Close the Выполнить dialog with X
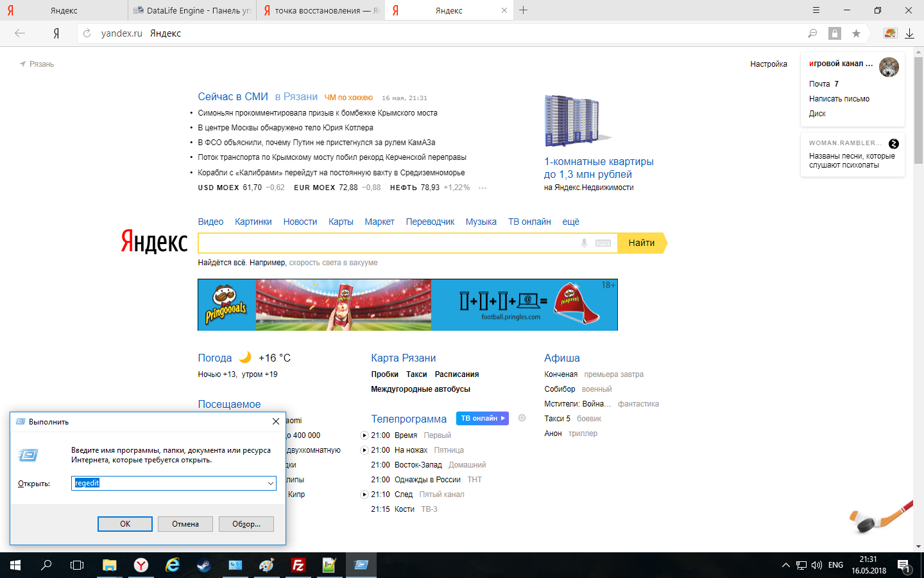Screen dimensions: 924x578 tap(276, 421)
